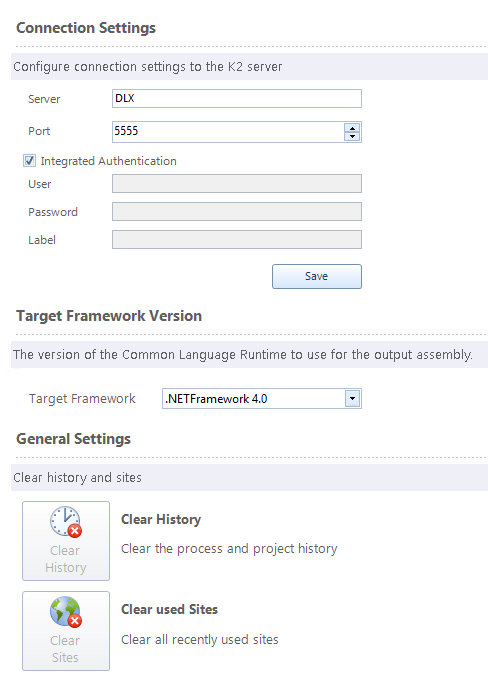Click the Connection Settings section heading
The height and width of the screenshot is (691, 488).
click(86, 28)
